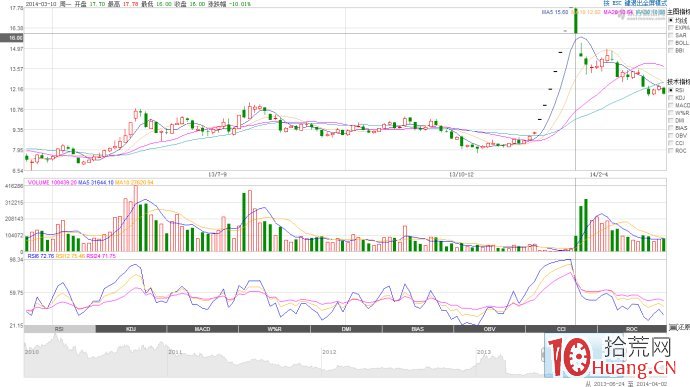
Task: Click the VOLUME legend text in volume panel
Action: [x=52, y=182]
